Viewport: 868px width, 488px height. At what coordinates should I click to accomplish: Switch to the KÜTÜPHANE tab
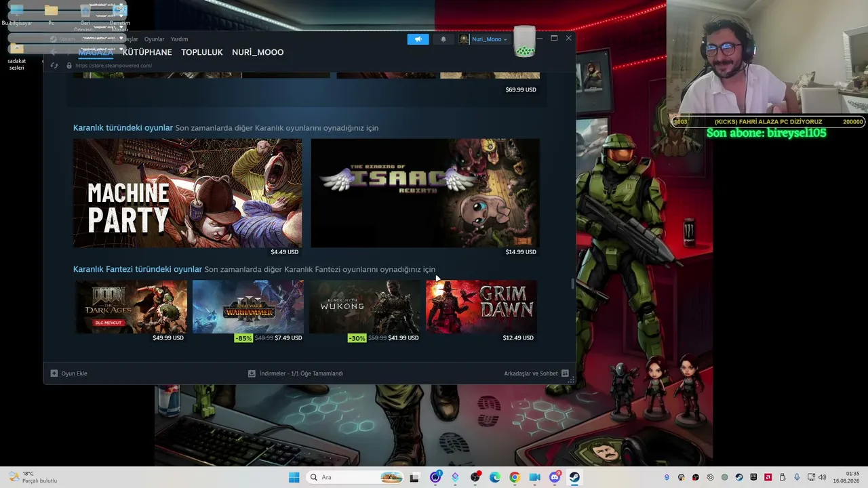coord(147,52)
